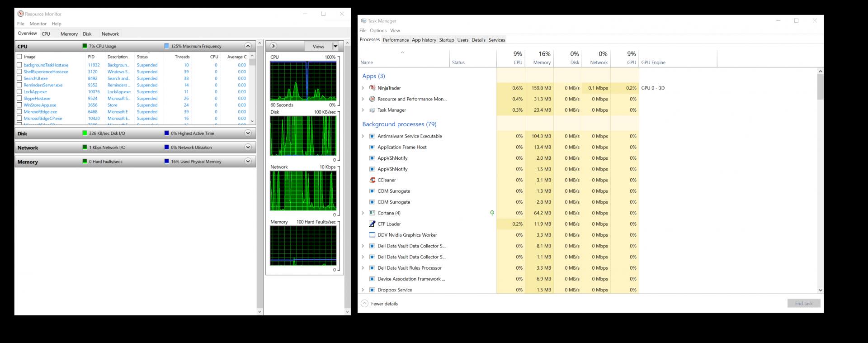This screenshot has width=868, height=343.
Task: Click the DDV Nvidia Graphics Worker icon
Action: pyautogui.click(x=372, y=235)
